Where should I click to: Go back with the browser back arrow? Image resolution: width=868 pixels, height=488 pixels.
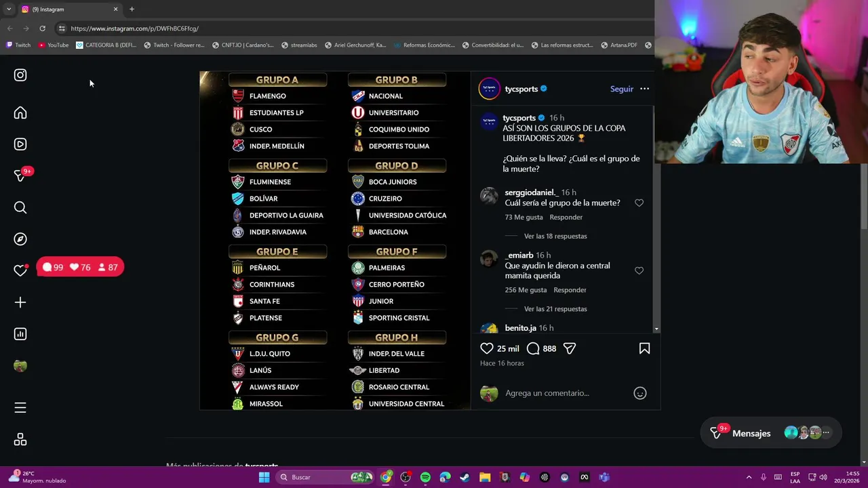[x=9, y=28]
